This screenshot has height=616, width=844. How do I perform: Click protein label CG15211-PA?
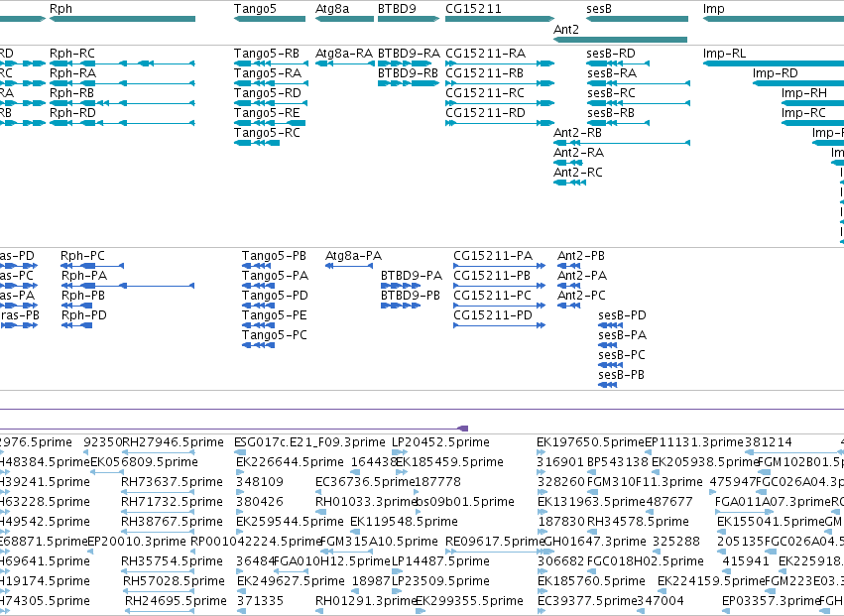pos(493,256)
